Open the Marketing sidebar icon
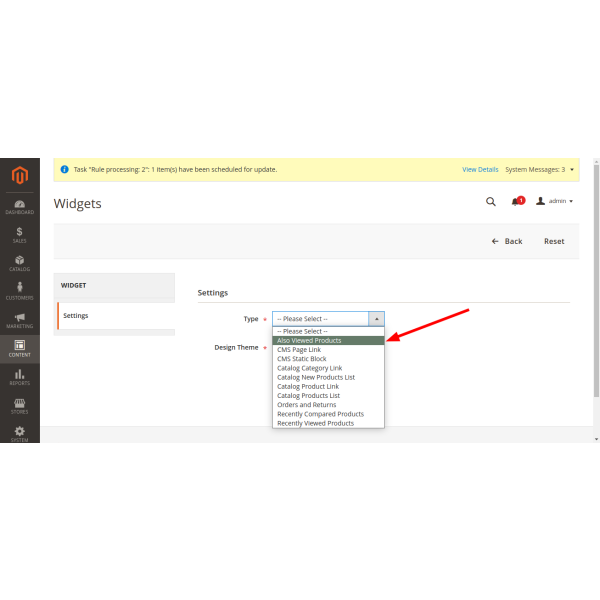The width and height of the screenshot is (600, 600). coord(19,320)
